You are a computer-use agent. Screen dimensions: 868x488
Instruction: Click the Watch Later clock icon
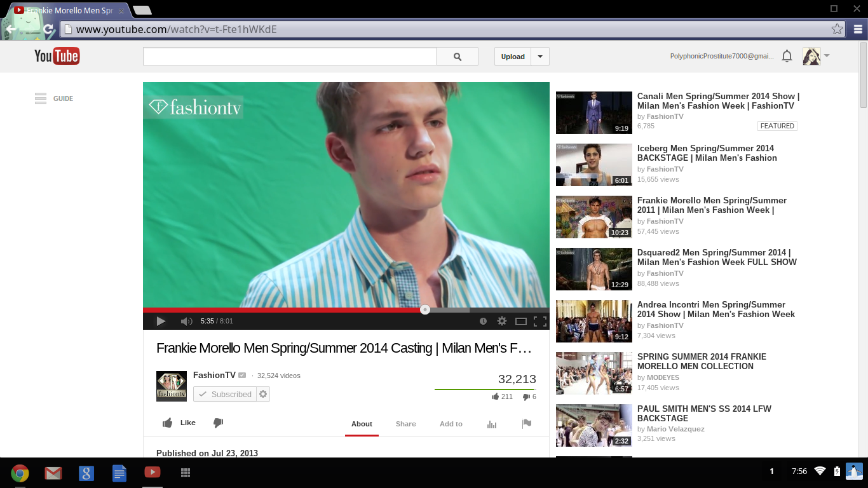click(483, 321)
